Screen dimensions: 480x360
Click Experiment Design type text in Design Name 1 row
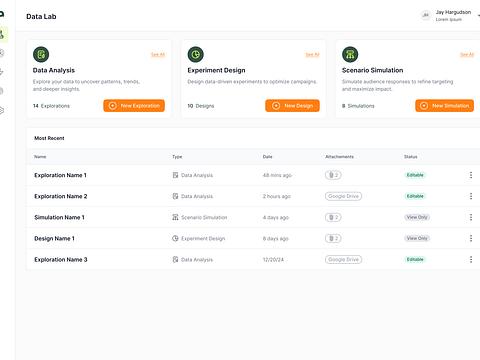[203, 238]
